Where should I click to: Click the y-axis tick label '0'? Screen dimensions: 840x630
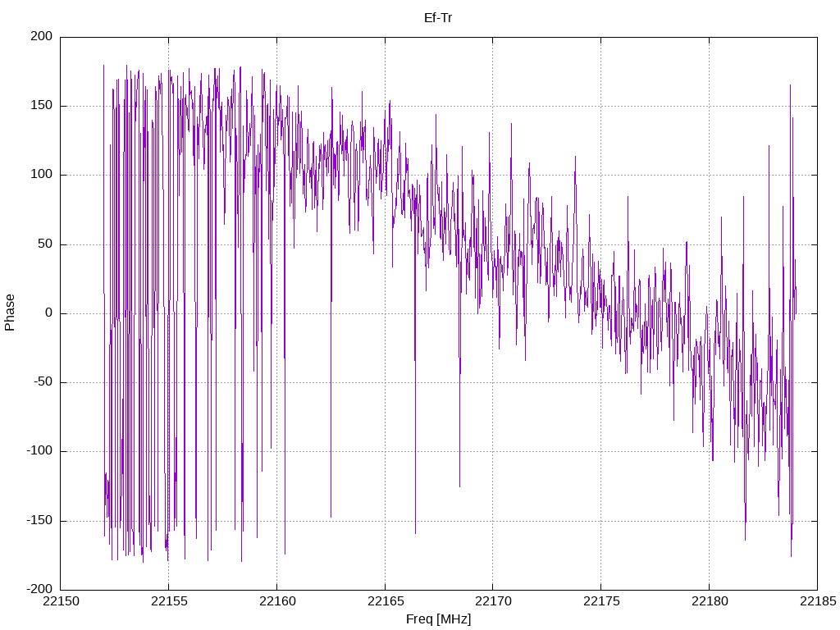(49, 313)
